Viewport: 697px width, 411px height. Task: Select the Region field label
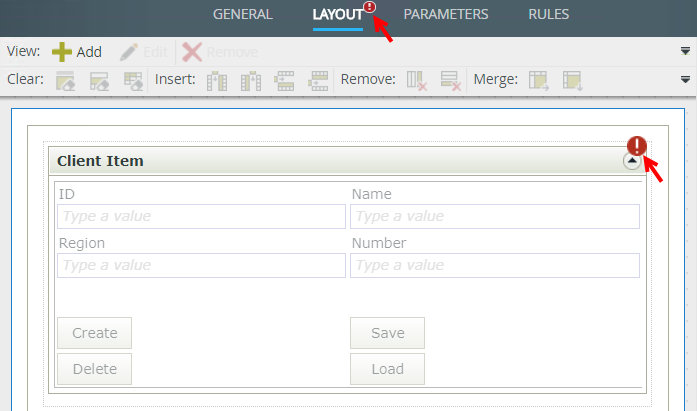click(82, 243)
